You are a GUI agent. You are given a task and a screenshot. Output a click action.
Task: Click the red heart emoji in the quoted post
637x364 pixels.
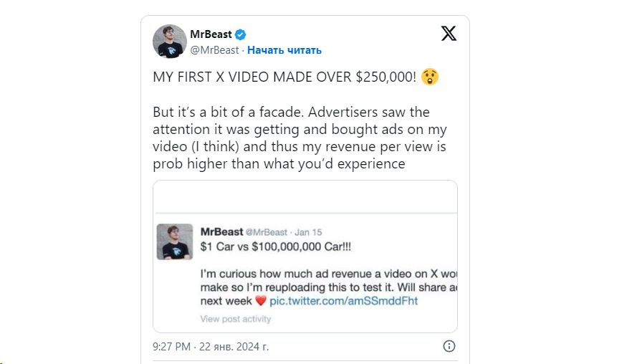click(261, 301)
